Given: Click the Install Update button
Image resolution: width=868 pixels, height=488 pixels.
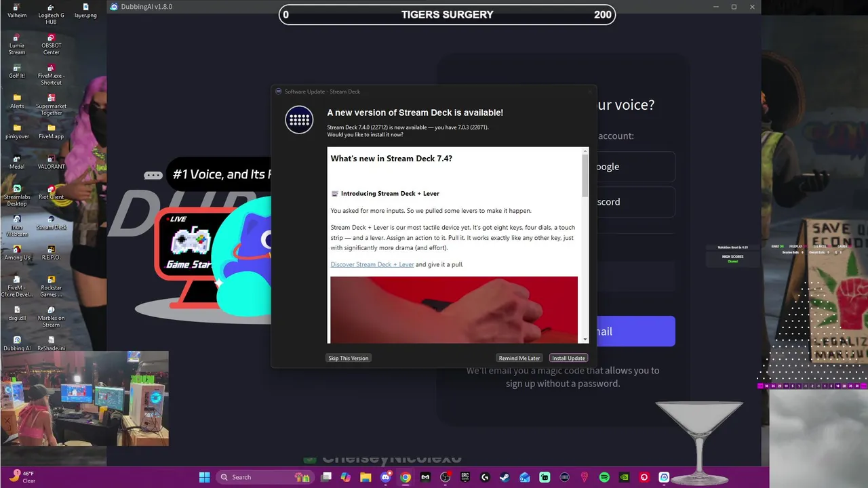Looking at the screenshot, I should (x=568, y=358).
